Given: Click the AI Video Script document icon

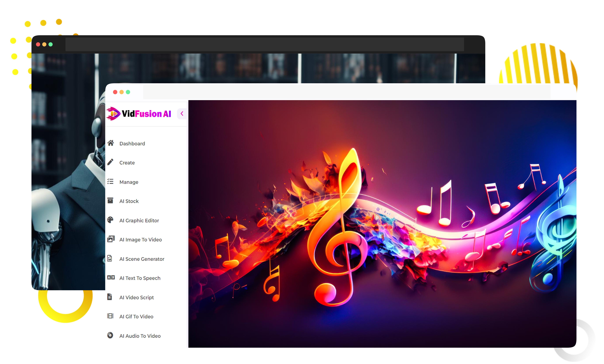Looking at the screenshot, I should click(x=110, y=297).
